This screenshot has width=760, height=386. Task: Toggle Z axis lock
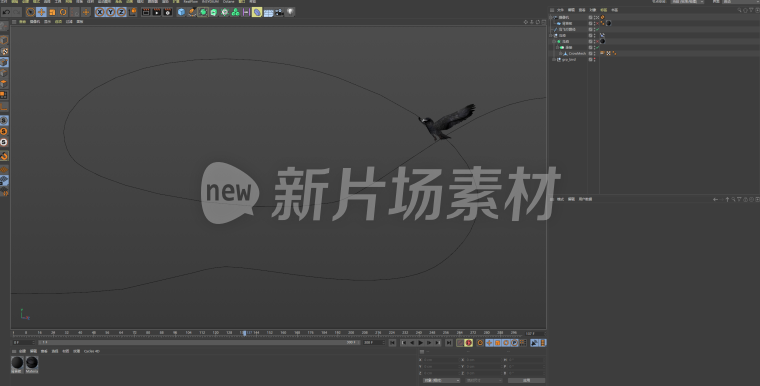coord(121,12)
